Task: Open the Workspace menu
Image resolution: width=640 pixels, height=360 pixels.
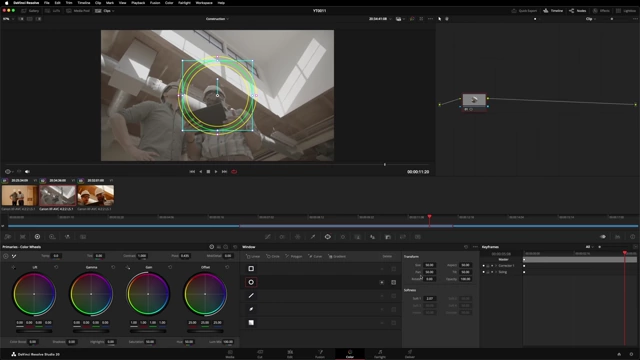Action: [204, 3]
